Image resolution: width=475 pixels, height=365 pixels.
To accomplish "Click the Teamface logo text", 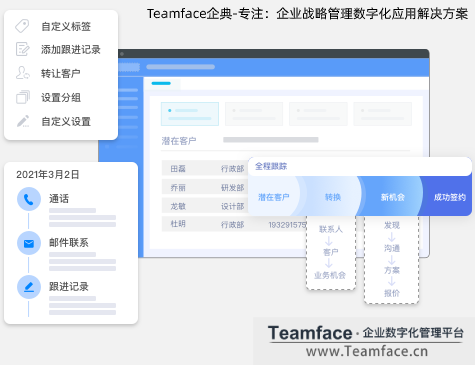I will (x=310, y=333).
